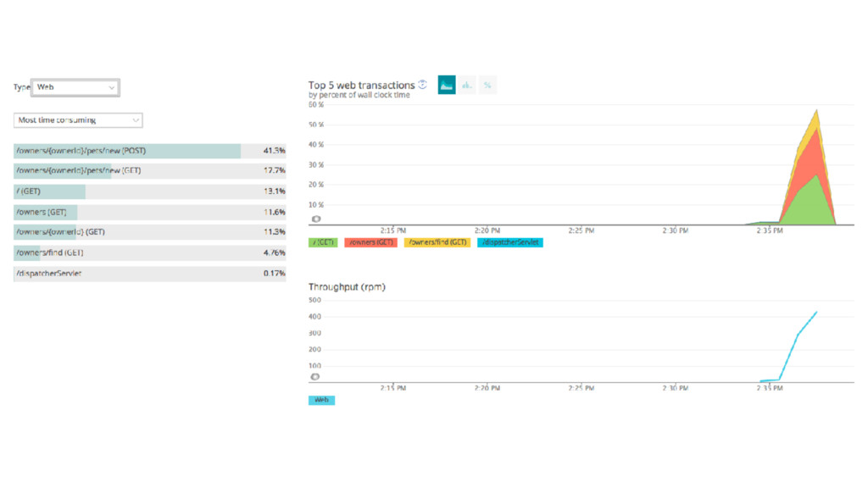Toggle the /dispatcherServlet legend series
The width and height of the screenshot is (868, 488).
(x=509, y=242)
